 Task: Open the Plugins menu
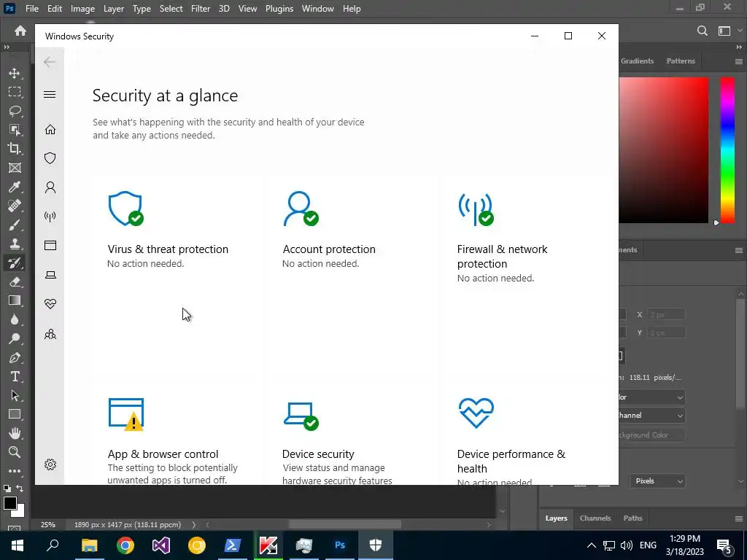click(279, 9)
